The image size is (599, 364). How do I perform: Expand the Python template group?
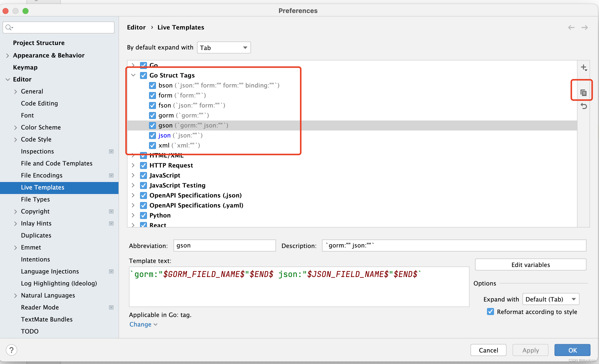[133, 215]
